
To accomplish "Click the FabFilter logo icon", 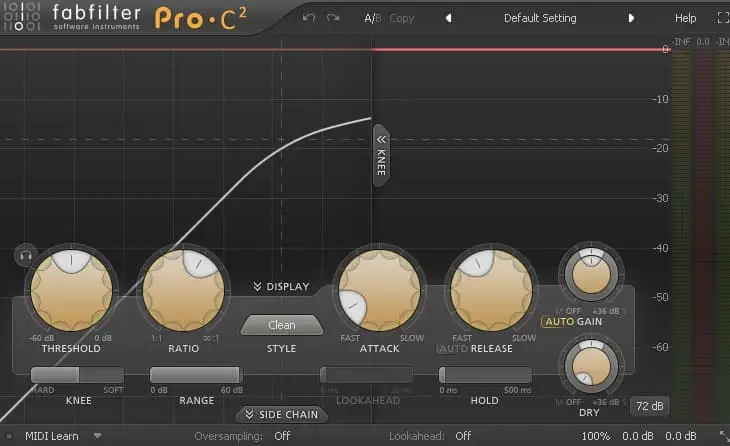I will click(19, 19).
